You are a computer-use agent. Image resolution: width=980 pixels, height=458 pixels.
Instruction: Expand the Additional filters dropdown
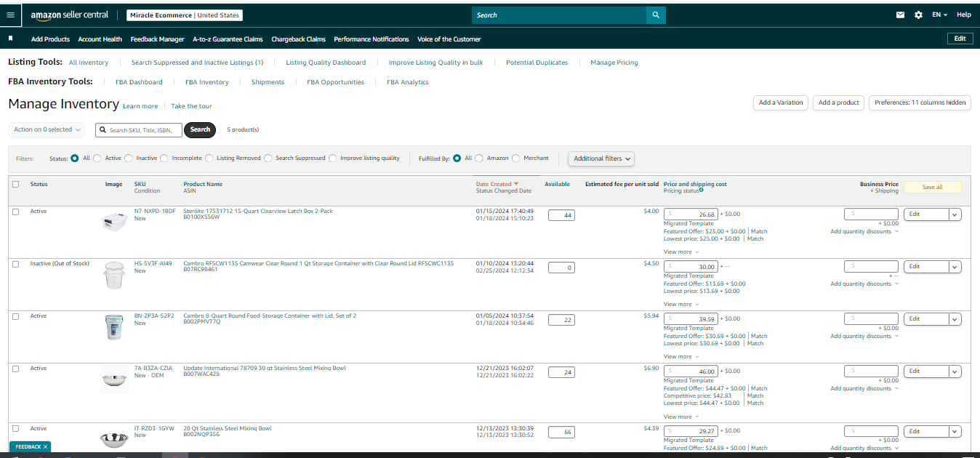tap(601, 158)
